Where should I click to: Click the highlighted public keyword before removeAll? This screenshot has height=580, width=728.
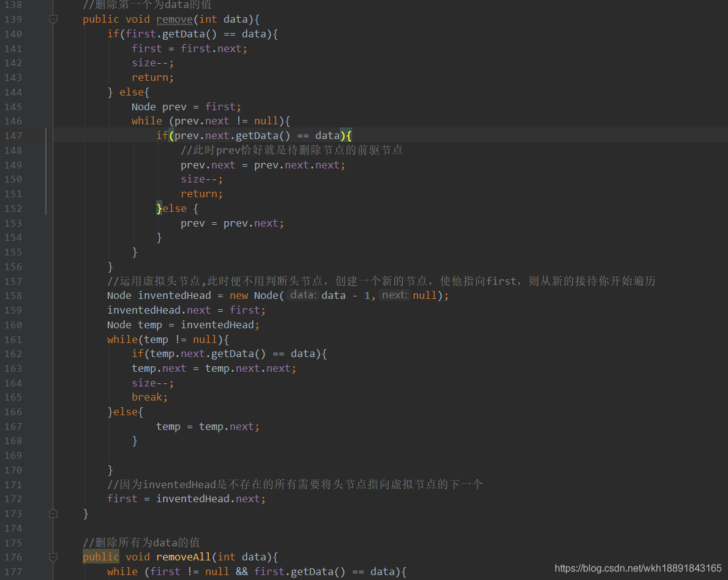tap(101, 557)
